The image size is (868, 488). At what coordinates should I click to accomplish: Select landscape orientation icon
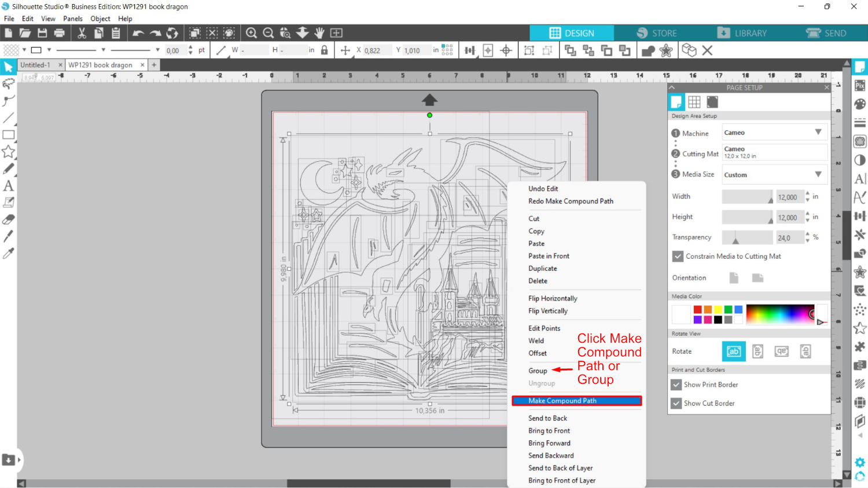coord(757,278)
